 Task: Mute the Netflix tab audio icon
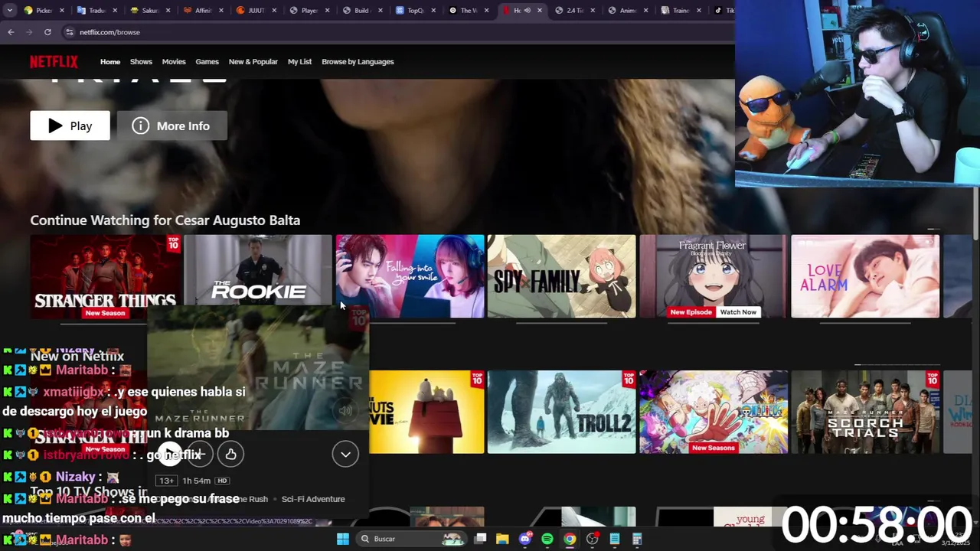tap(527, 11)
